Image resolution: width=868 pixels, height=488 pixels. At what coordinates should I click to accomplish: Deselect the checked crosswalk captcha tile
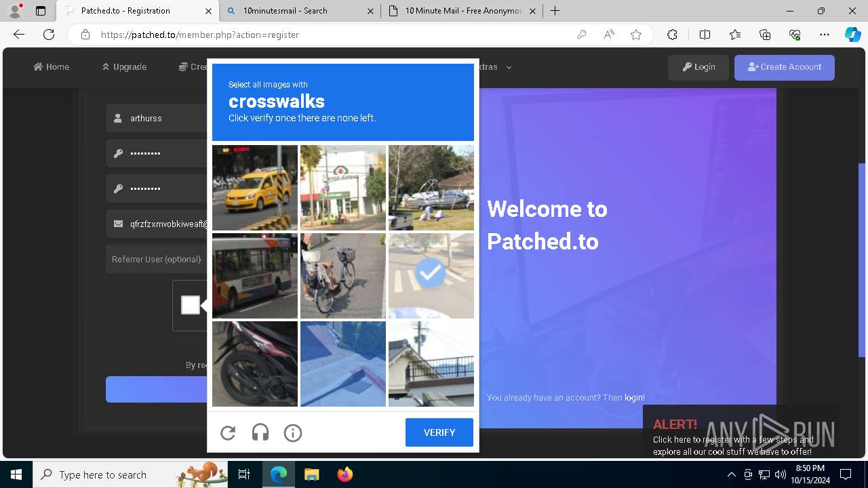(431, 276)
